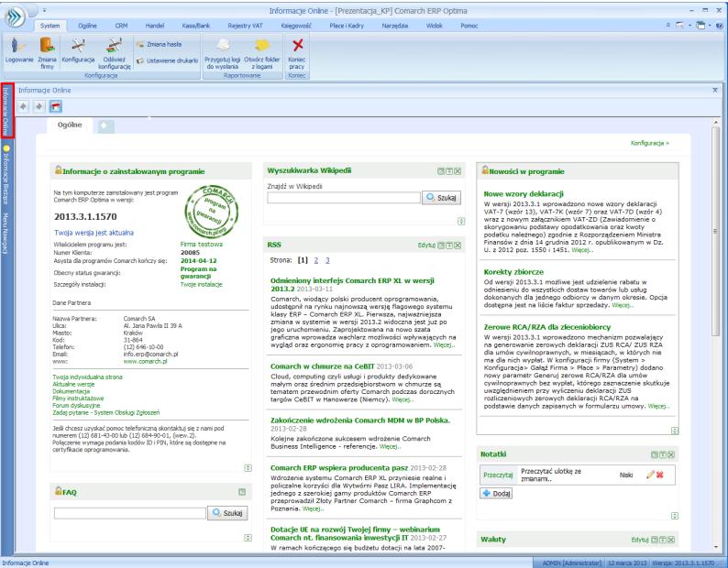Image resolution: width=728 pixels, height=568 pixels.
Task: Go forward with the browser forward arrow
Action: pos(39,107)
